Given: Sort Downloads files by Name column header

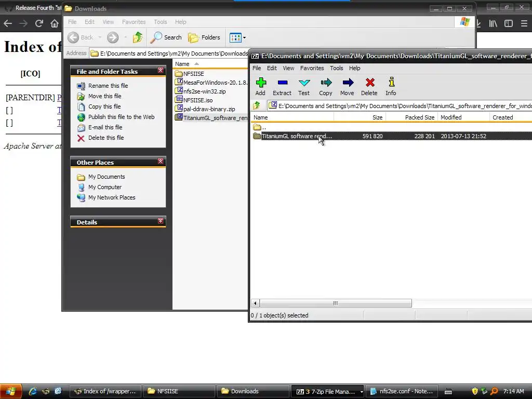Looking at the screenshot, I should 210,64.
